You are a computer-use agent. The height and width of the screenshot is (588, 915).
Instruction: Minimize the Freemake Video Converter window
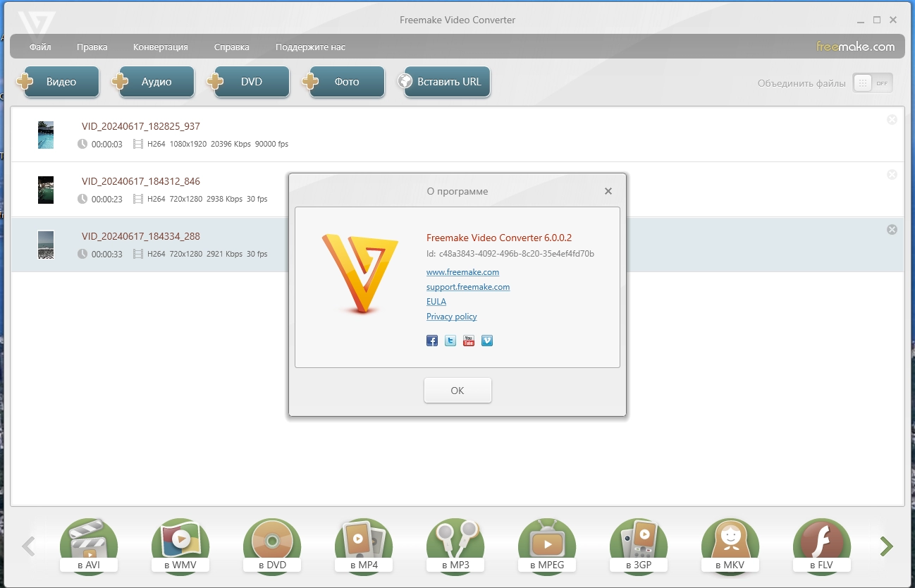[x=861, y=20]
